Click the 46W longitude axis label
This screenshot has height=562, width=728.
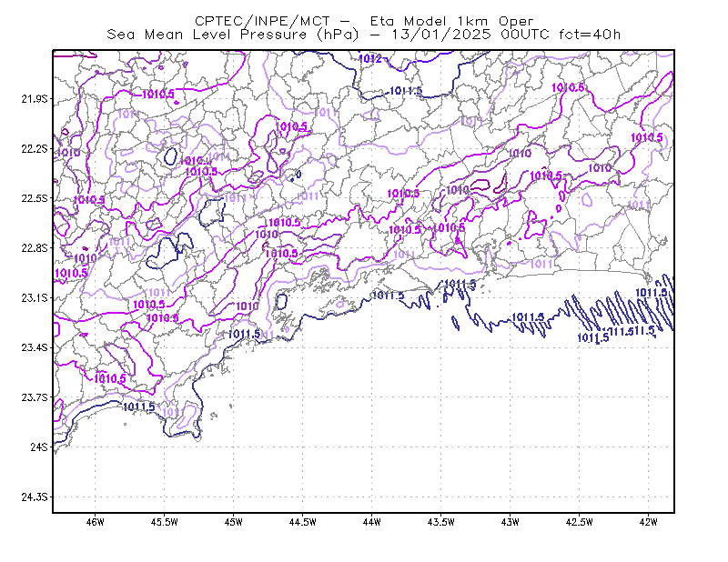click(x=96, y=522)
